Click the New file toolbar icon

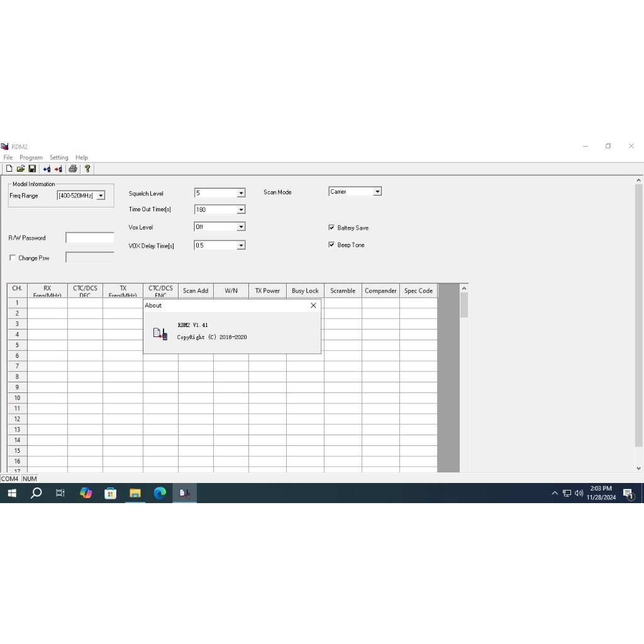tap(9, 169)
